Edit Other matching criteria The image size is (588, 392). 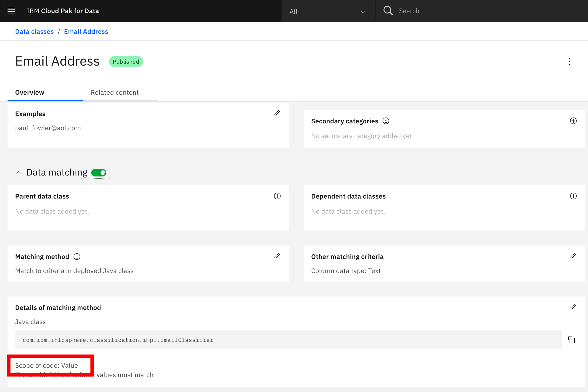pyautogui.click(x=573, y=256)
